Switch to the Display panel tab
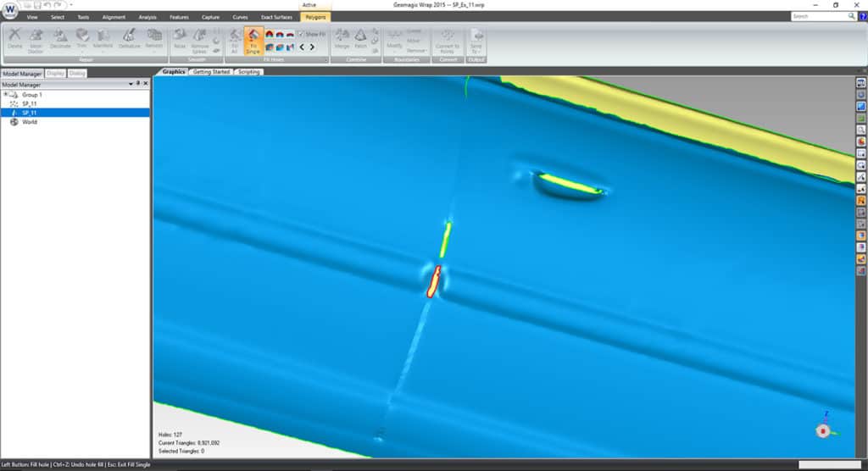The image size is (868, 471). pyautogui.click(x=55, y=73)
